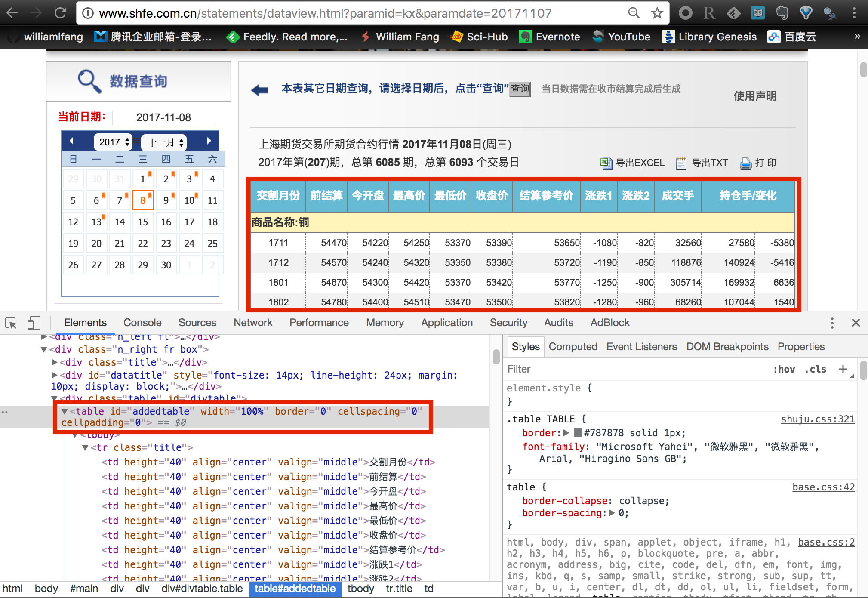Open the williamlfang bookmark
This screenshot has height=598, width=868.
coord(46,37)
